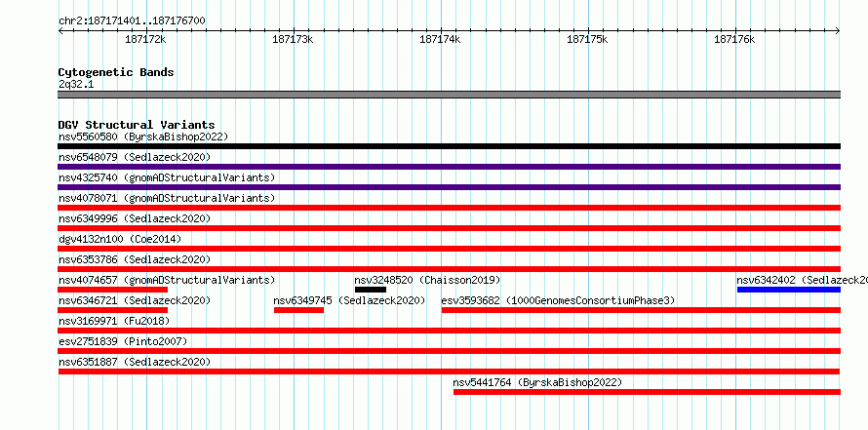This screenshot has height=430, width=868.
Task: Select the blue nsv6342402 variant bar
Action: coord(789,290)
